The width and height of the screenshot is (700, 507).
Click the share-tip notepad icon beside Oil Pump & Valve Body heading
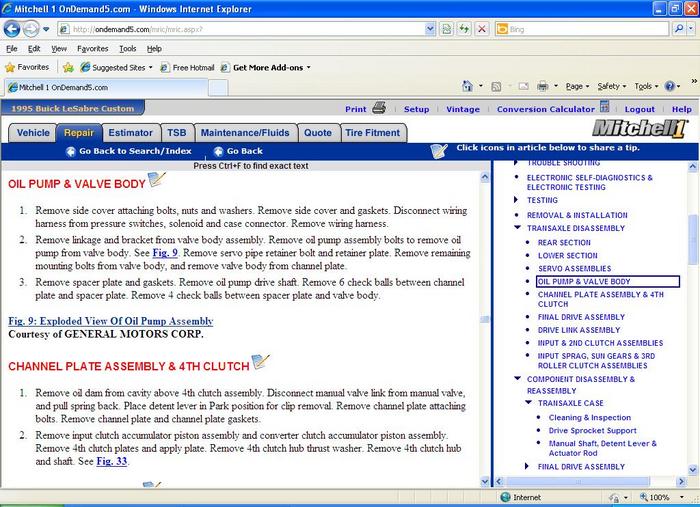click(x=157, y=179)
